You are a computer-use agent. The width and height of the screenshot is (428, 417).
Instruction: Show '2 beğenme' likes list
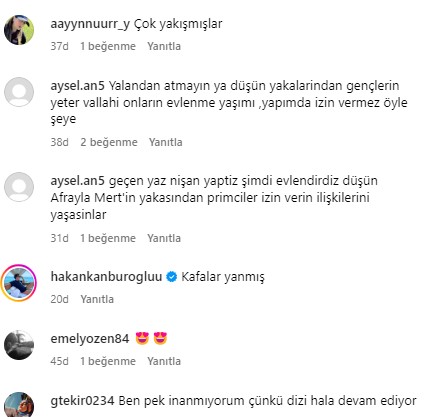109,142
